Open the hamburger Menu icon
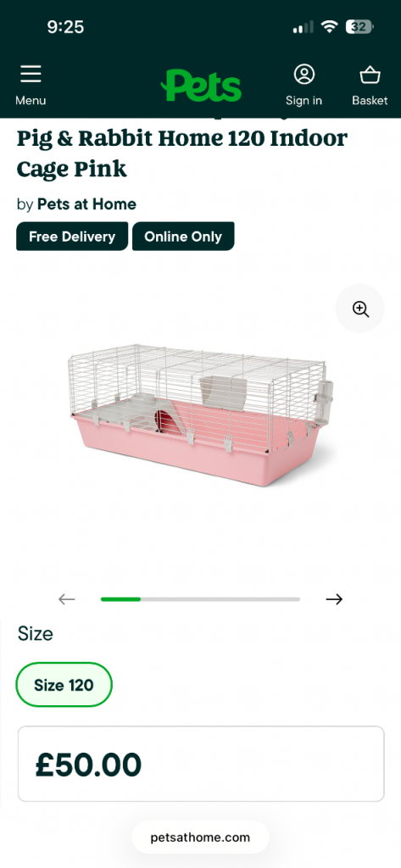The image size is (401, 868). (x=31, y=75)
